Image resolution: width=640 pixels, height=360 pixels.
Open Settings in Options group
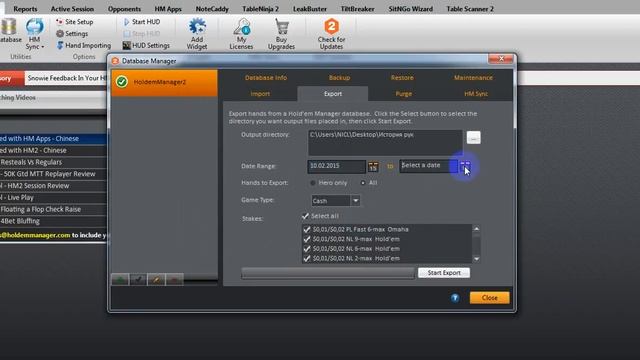[72, 33]
